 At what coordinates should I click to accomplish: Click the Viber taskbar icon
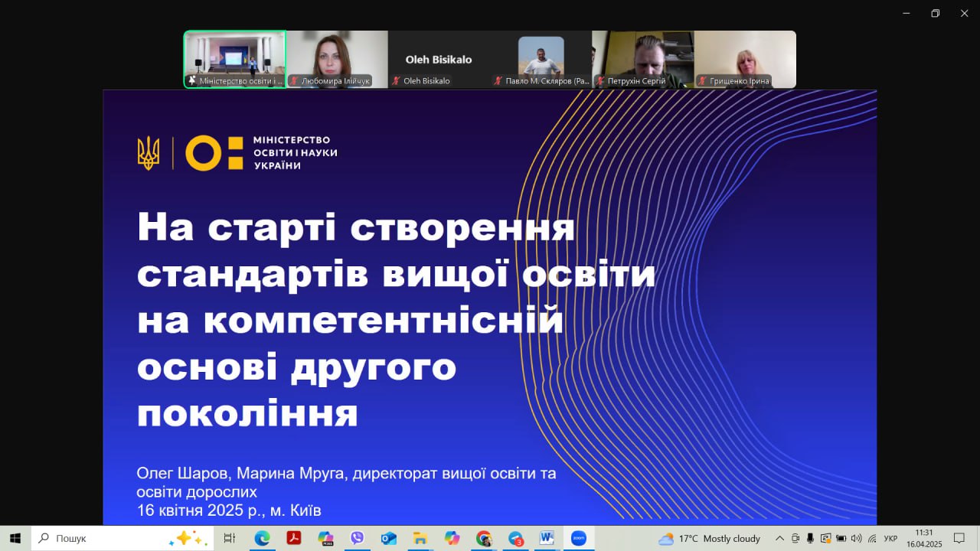click(357, 538)
